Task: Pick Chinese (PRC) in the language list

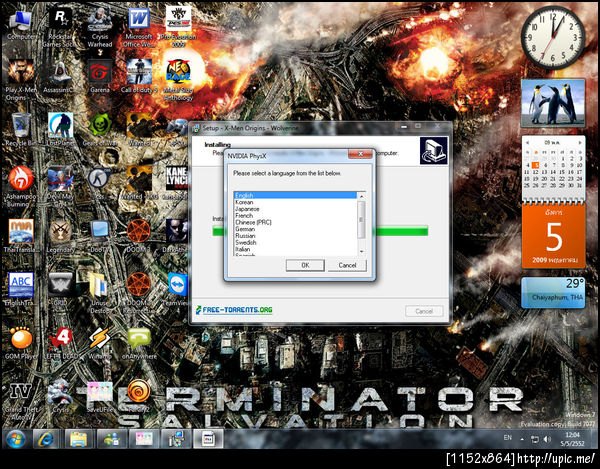Action: pos(295,222)
